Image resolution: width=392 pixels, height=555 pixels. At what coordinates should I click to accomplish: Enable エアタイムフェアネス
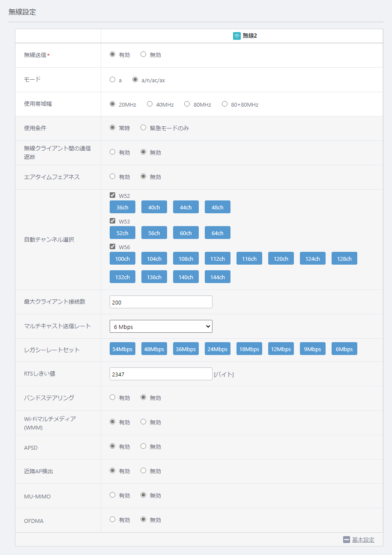pos(113,176)
